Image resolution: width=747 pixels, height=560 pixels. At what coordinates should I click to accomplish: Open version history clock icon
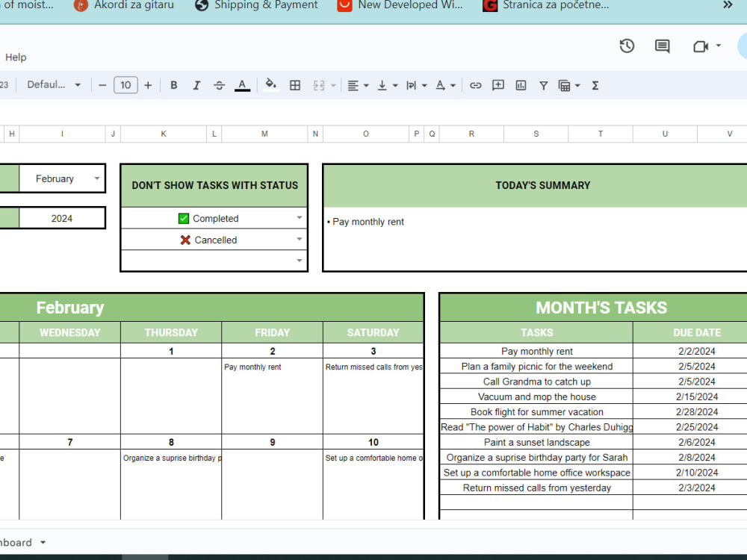click(x=627, y=46)
